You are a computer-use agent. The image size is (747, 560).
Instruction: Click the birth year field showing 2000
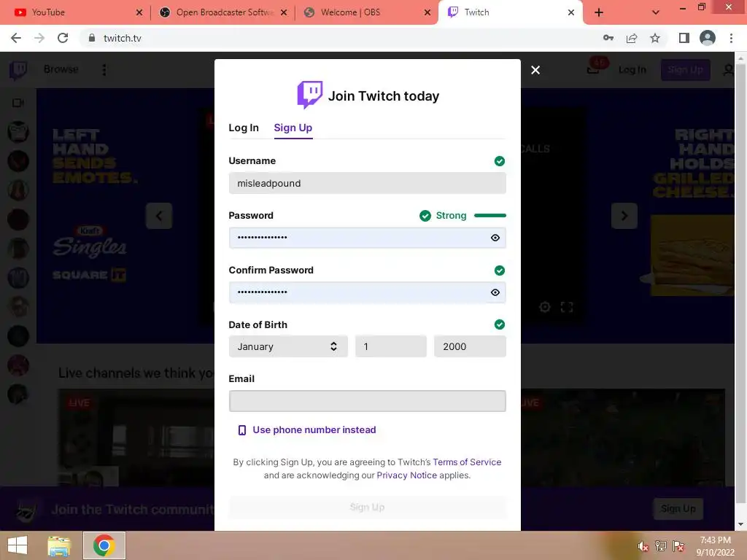[470, 346]
